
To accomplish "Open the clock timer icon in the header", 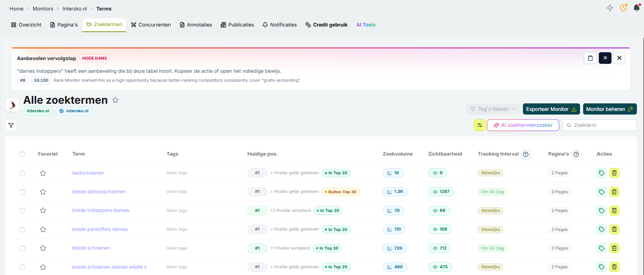I will (x=623, y=8).
